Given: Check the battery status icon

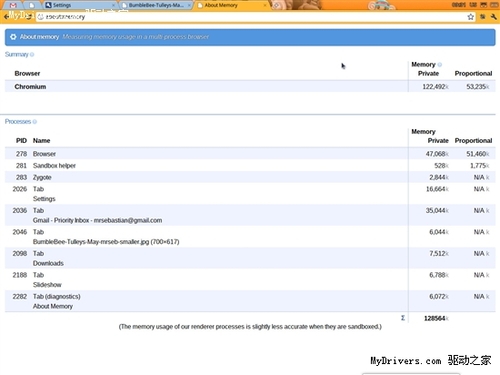Looking at the screenshot, I should pos(493,5).
